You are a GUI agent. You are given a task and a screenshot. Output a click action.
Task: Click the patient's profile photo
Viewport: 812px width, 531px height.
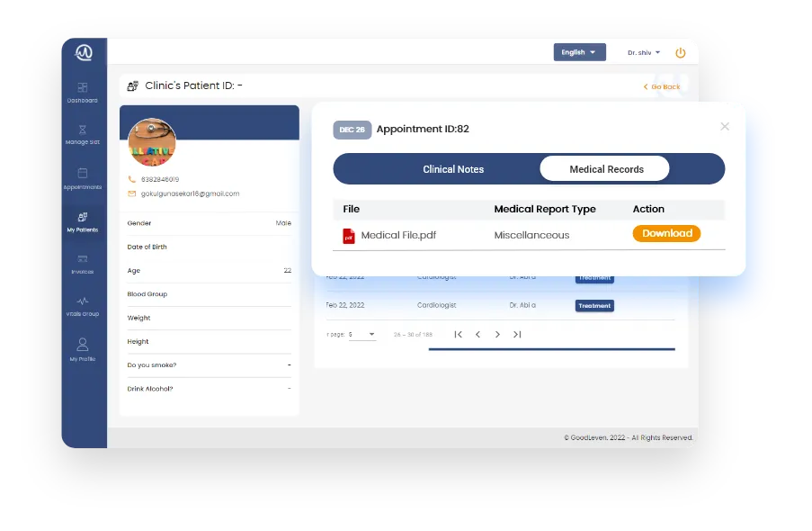152,141
